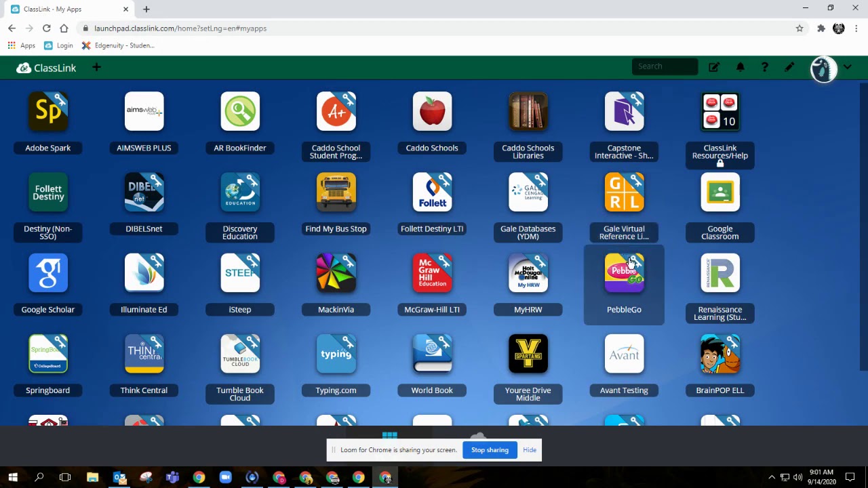Open Think Central app
This screenshot has width=868, height=488.
pos(144,353)
